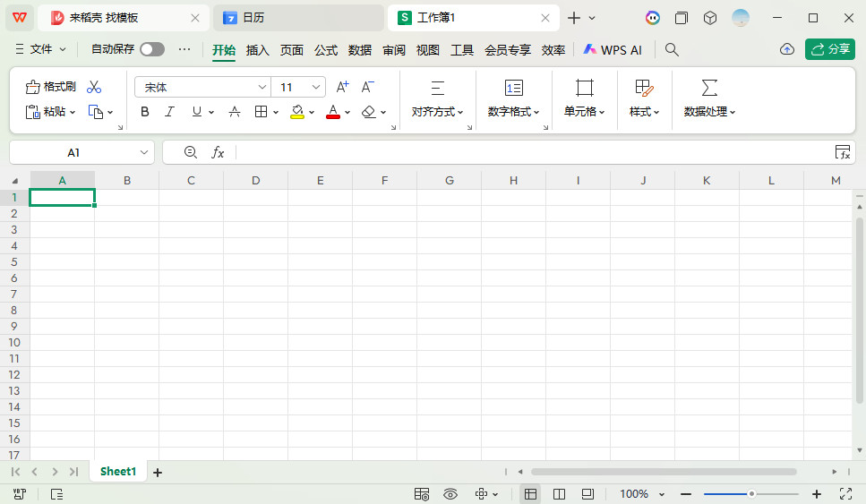
Task: Click the green 分享 share button
Action: point(830,49)
